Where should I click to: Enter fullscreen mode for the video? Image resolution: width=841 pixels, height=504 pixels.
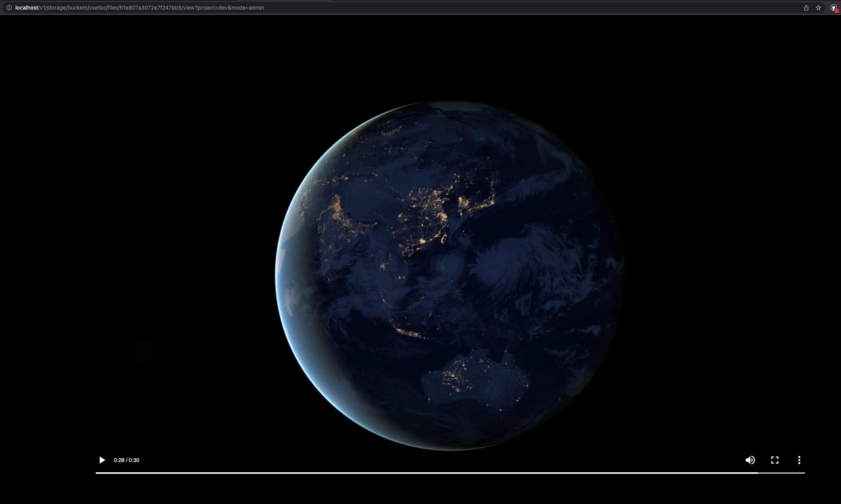pyautogui.click(x=774, y=460)
